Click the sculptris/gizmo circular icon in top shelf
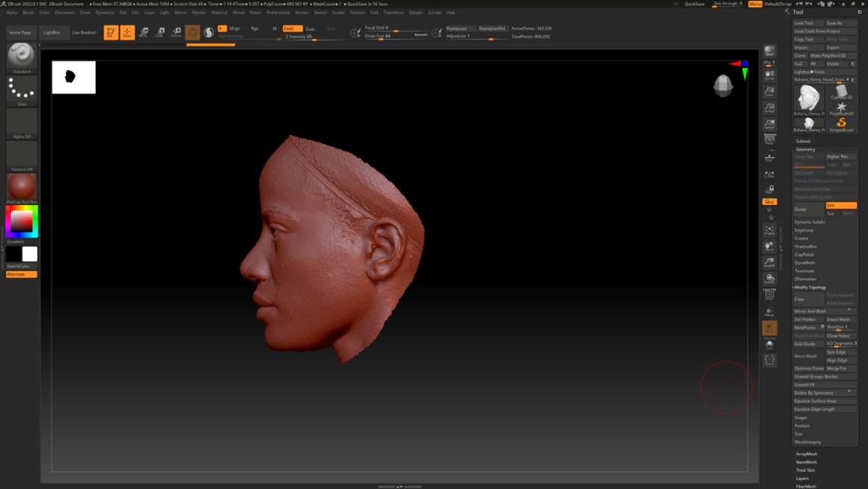This screenshot has height=489, width=868. click(192, 33)
